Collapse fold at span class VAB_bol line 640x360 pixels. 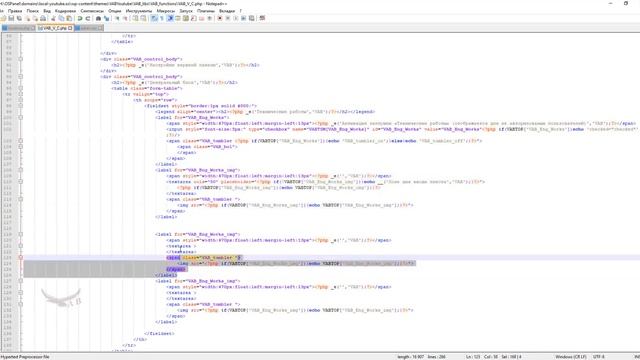(20, 147)
